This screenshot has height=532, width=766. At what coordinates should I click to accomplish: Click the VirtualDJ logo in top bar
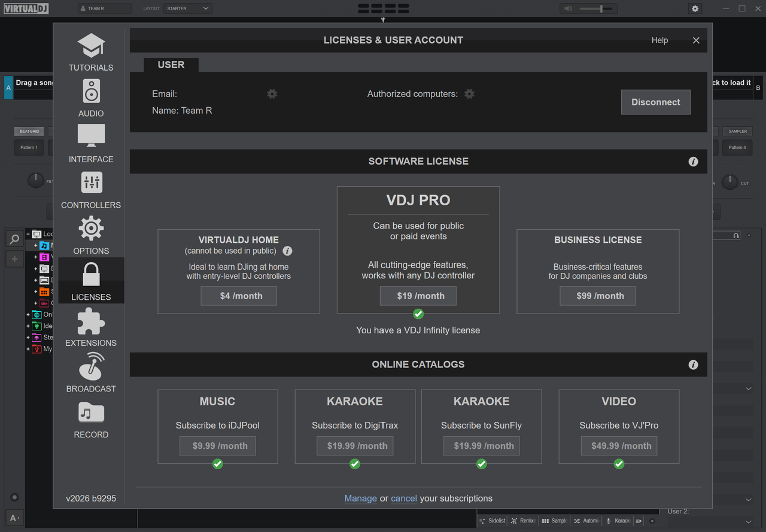pyautogui.click(x=26, y=8)
